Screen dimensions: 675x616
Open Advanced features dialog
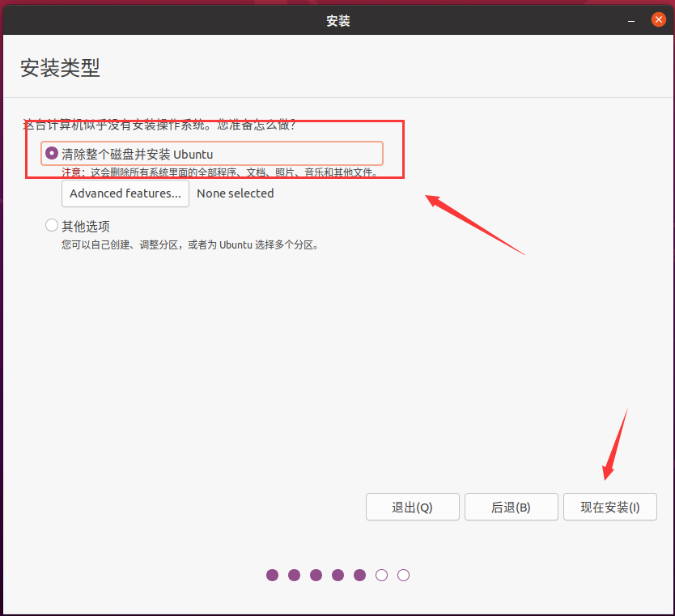click(125, 193)
